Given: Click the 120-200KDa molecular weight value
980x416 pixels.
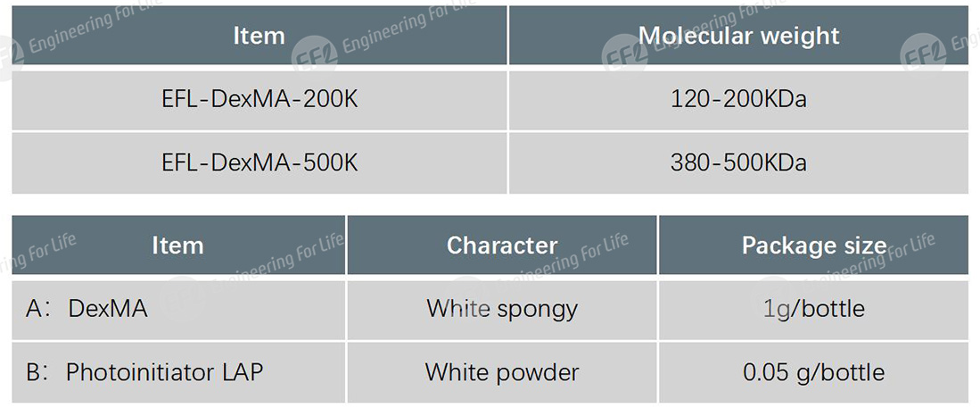Looking at the screenshot, I should pos(738,99).
